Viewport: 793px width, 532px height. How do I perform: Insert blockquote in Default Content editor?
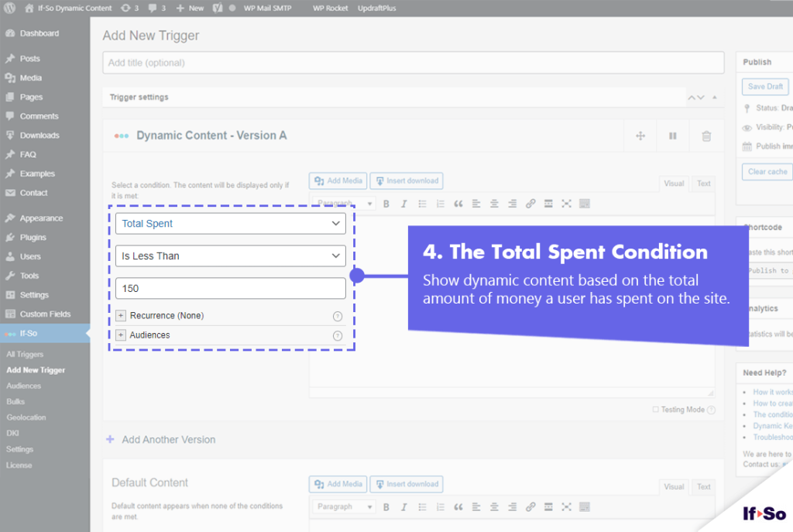[458, 506]
